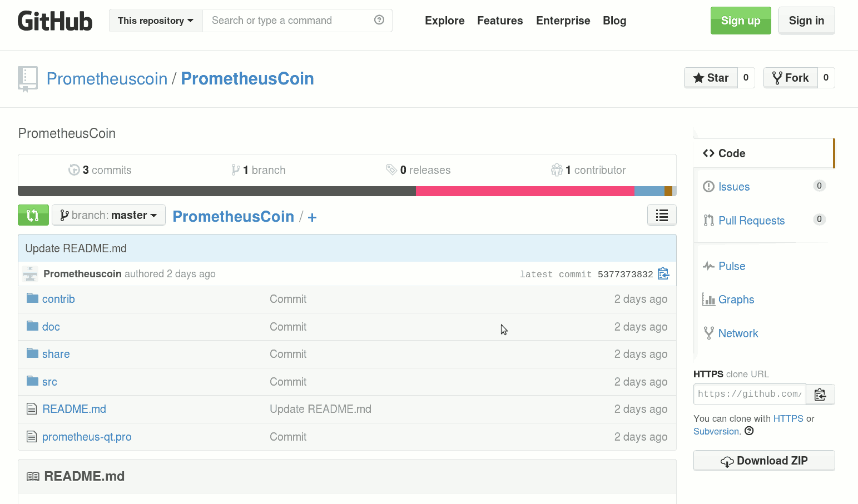
Task: Open the This repository search scope dropdown
Action: [156, 21]
